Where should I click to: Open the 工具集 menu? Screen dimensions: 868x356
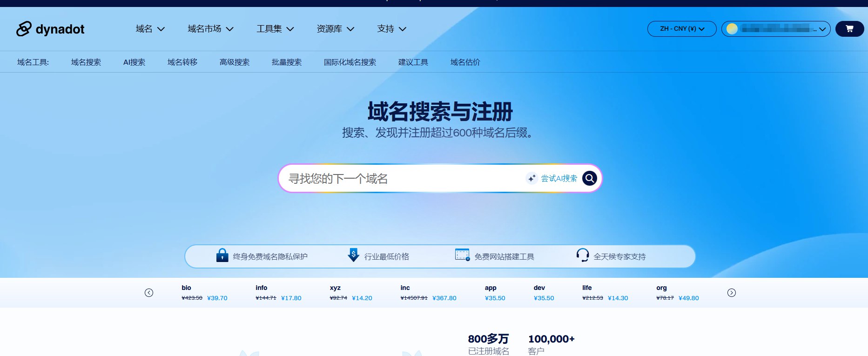point(275,29)
